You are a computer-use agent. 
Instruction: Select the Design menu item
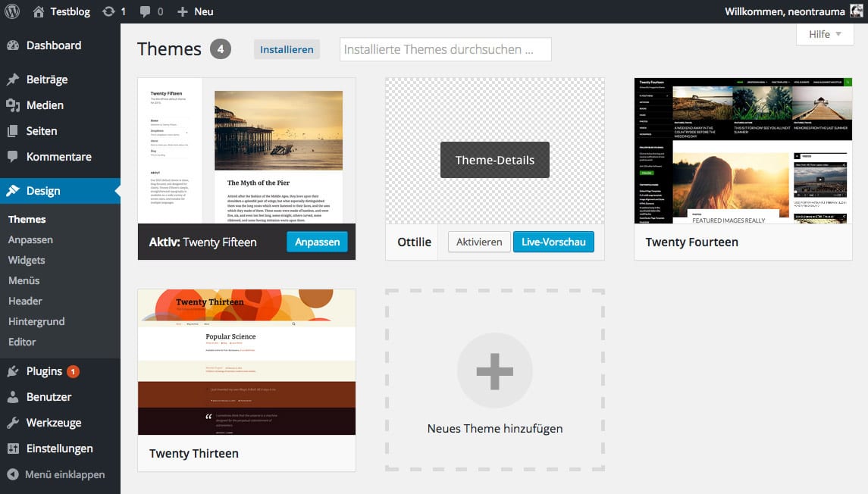point(60,191)
